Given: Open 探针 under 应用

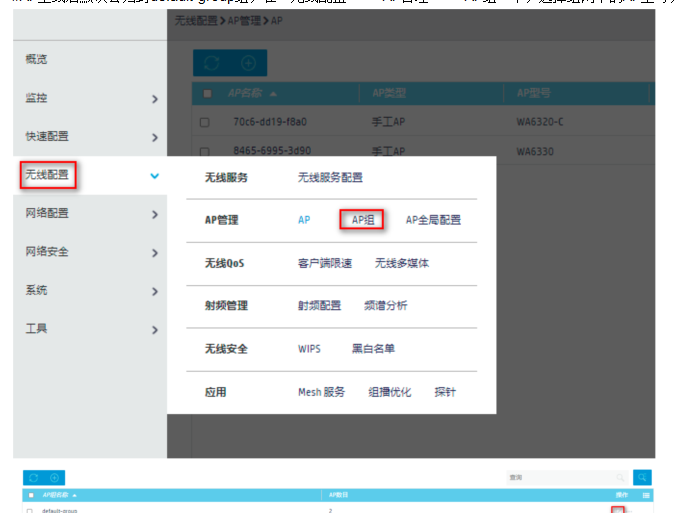Looking at the screenshot, I should [445, 392].
